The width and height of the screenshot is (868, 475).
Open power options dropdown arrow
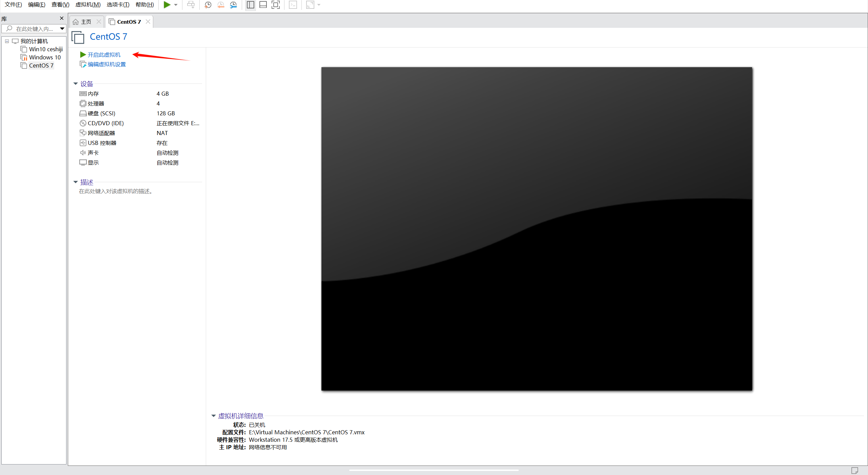coord(176,5)
